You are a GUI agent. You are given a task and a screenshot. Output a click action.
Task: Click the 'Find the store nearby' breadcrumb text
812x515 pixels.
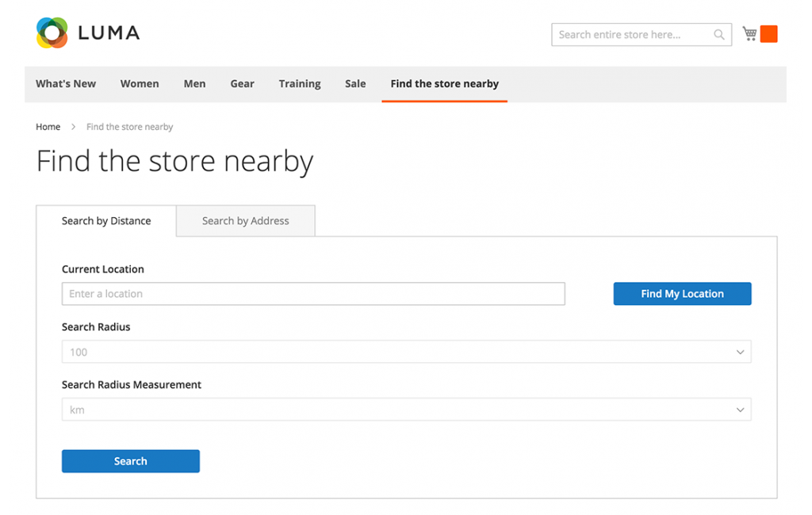pyautogui.click(x=129, y=127)
